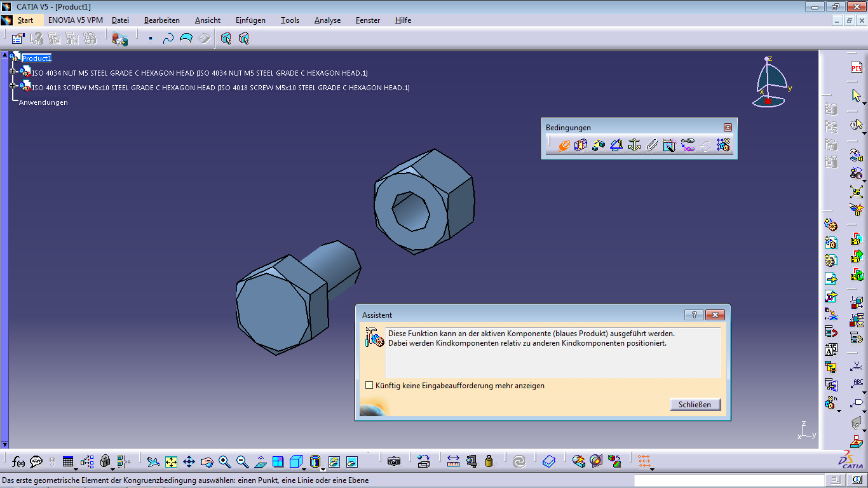Activate the Select arrow tool on right toolbar
868x488 pixels.
(x=857, y=95)
